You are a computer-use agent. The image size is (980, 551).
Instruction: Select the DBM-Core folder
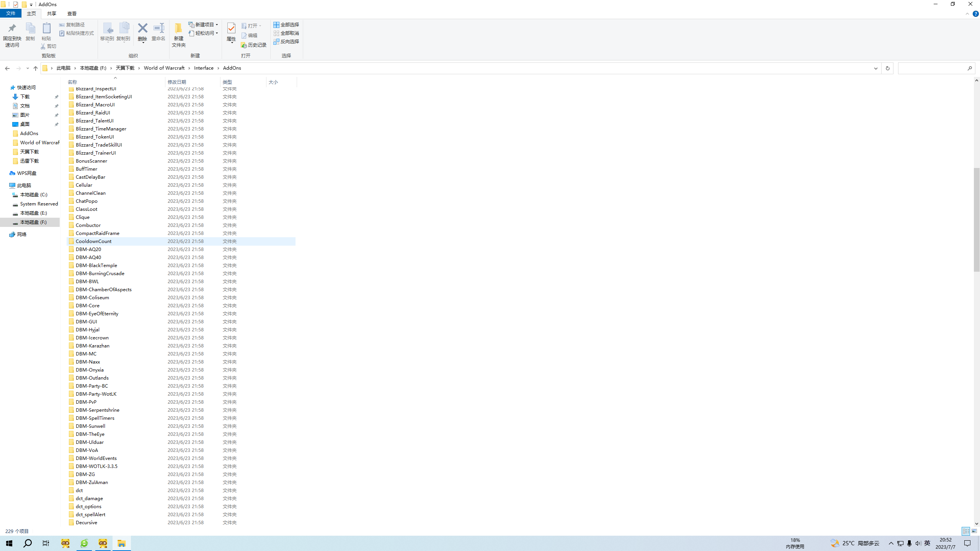pos(88,305)
